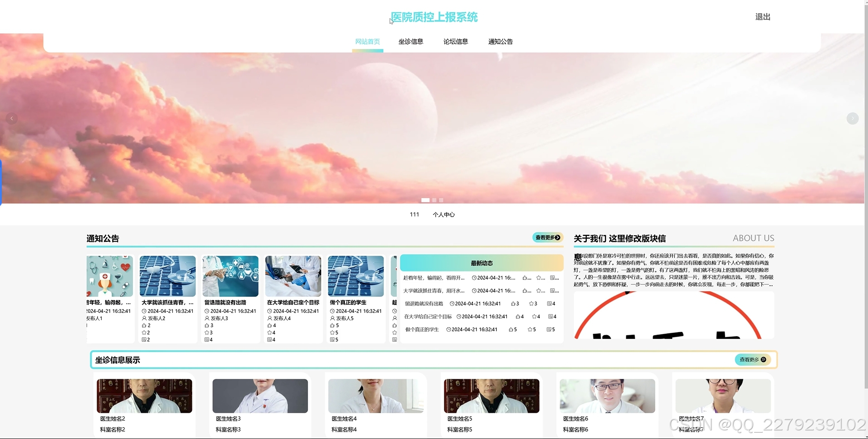Click like icon in 做个真正的学生 list row
The image size is (868, 439).
pyautogui.click(x=511, y=329)
